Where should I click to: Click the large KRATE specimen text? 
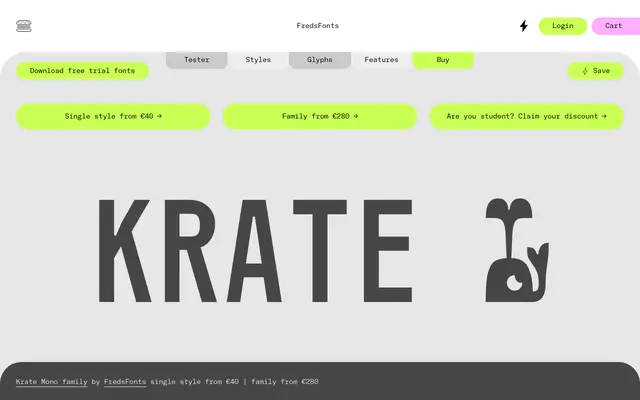[256, 251]
